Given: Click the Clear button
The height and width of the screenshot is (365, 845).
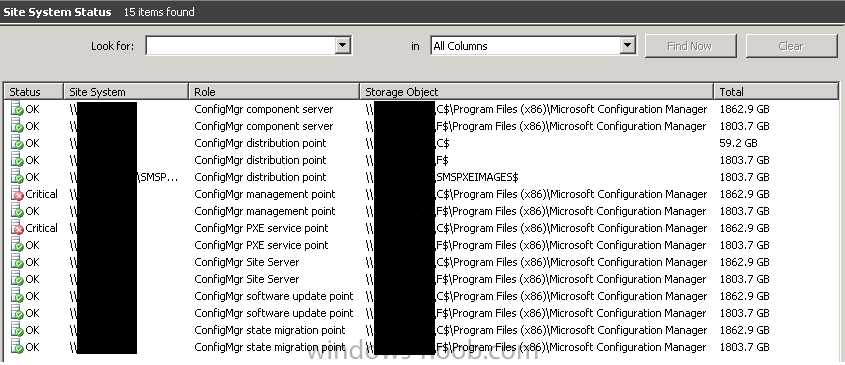Looking at the screenshot, I should coord(791,46).
